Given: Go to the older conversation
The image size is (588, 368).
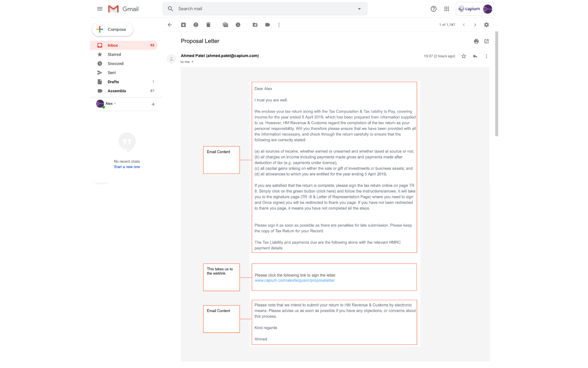Looking at the screenshot, I should (475, 25).
